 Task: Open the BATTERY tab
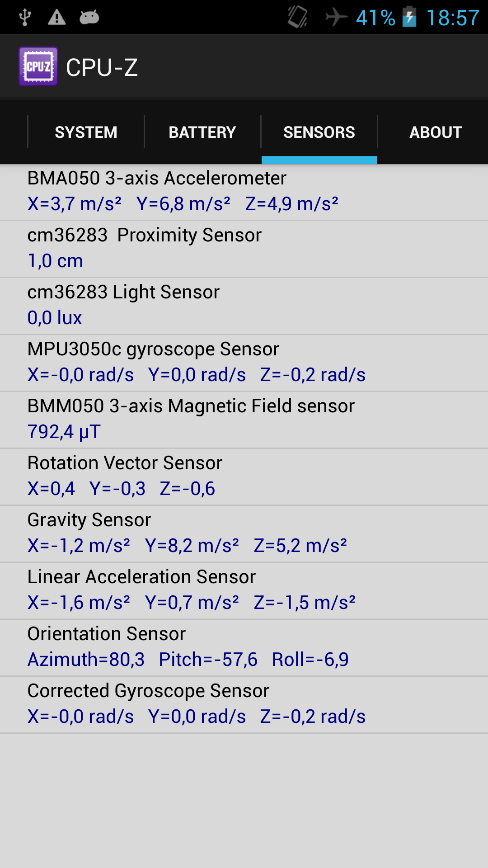click(x=202, y=132)
